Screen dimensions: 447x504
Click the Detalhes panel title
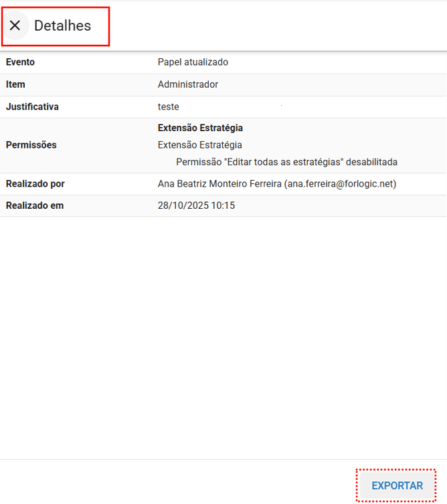(x=62, y=26)
